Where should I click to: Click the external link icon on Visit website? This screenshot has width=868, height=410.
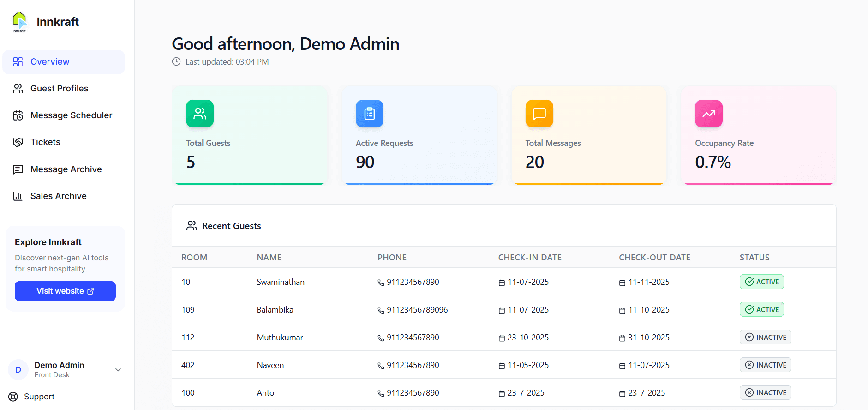point(91,291)
